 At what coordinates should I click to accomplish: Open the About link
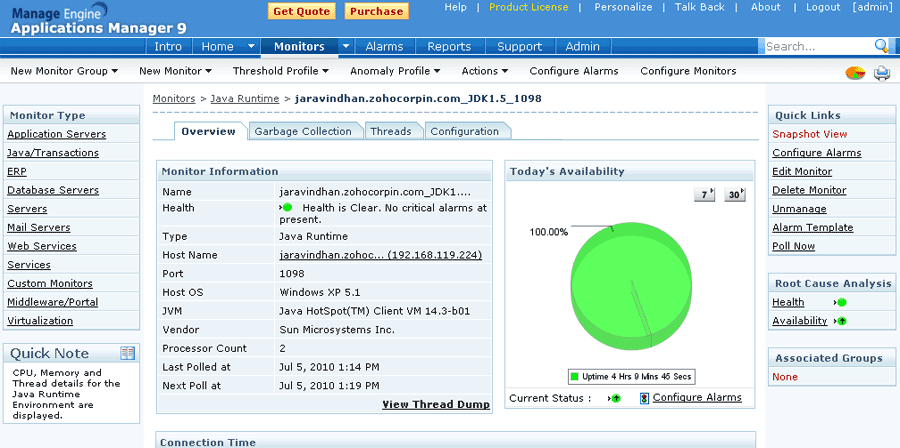[x=766, y=7]
